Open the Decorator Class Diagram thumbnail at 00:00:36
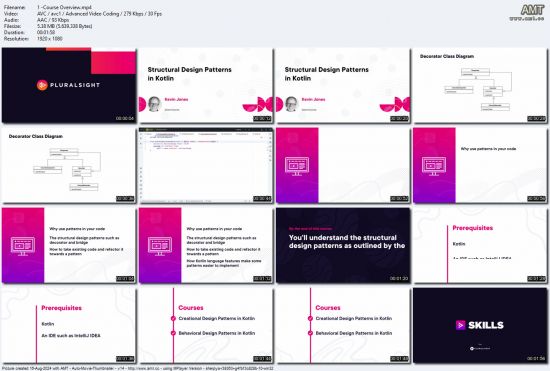The height and width of the screenshot is (371, 550). (69, 165)
